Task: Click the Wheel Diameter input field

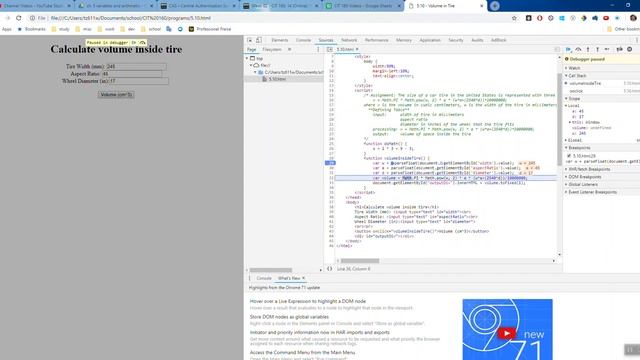Action: pos(138,81)
